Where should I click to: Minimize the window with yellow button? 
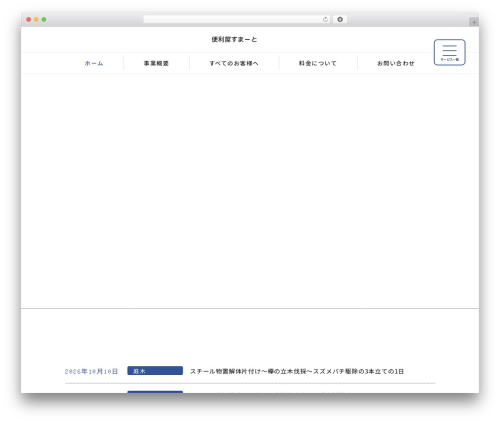click(36, 19)
